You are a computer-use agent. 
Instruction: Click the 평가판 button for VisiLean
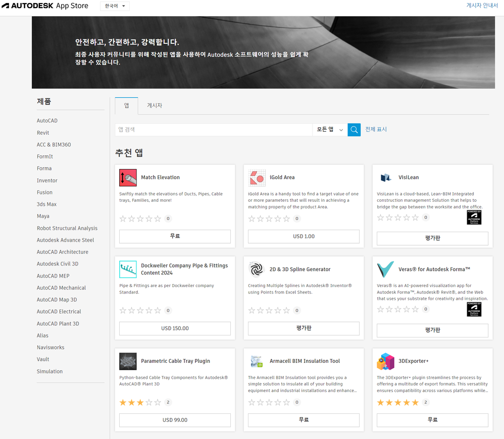432,238
